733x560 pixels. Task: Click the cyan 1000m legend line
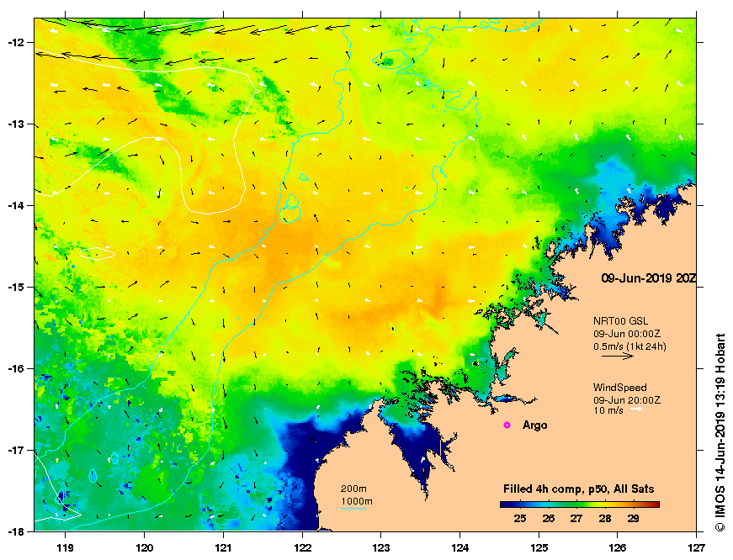point(353,508)
